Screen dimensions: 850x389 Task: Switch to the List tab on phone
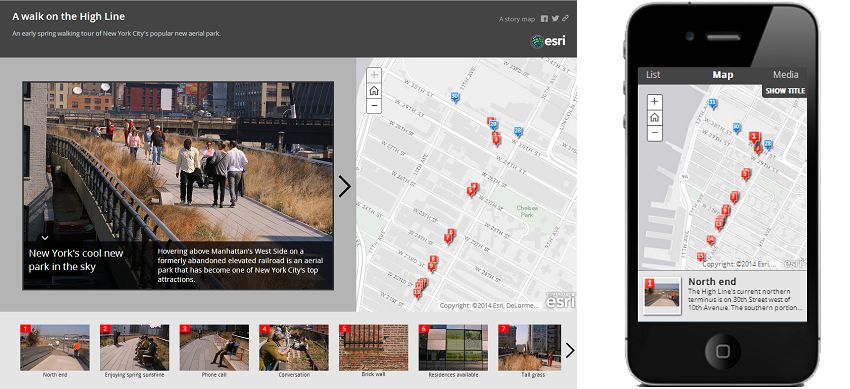tap(653, 75)
